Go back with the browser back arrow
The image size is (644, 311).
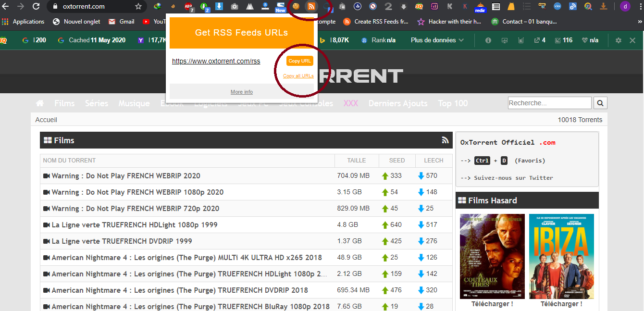pos(6,6)
